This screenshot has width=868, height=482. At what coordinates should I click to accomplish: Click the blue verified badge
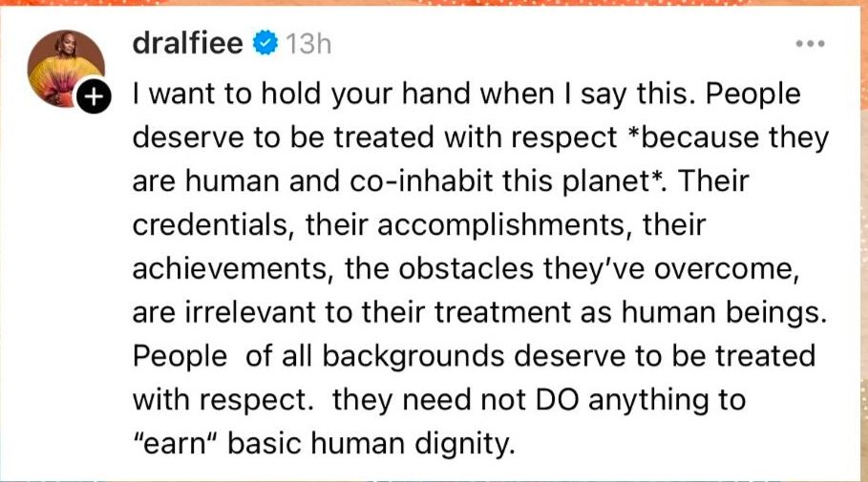(x=265, y=44)
